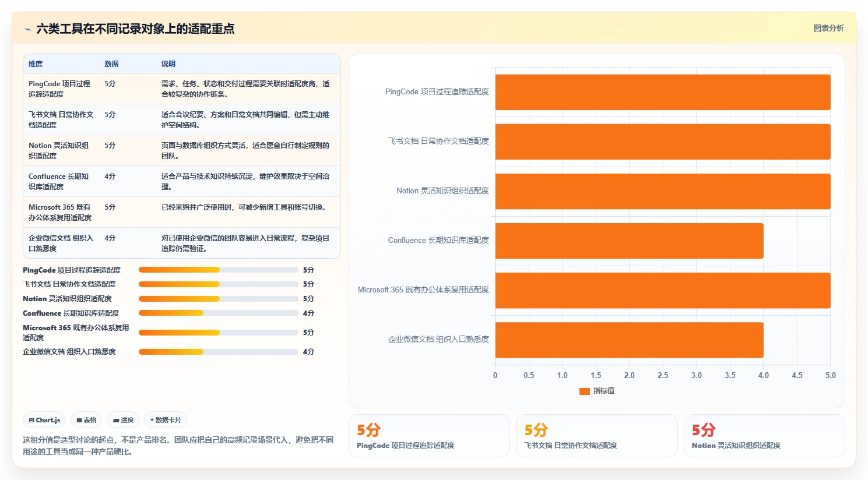Click the 企业微信文档 label on the chart's vertical axis
The width and height of the screenshot is (868, 480).
438,340
